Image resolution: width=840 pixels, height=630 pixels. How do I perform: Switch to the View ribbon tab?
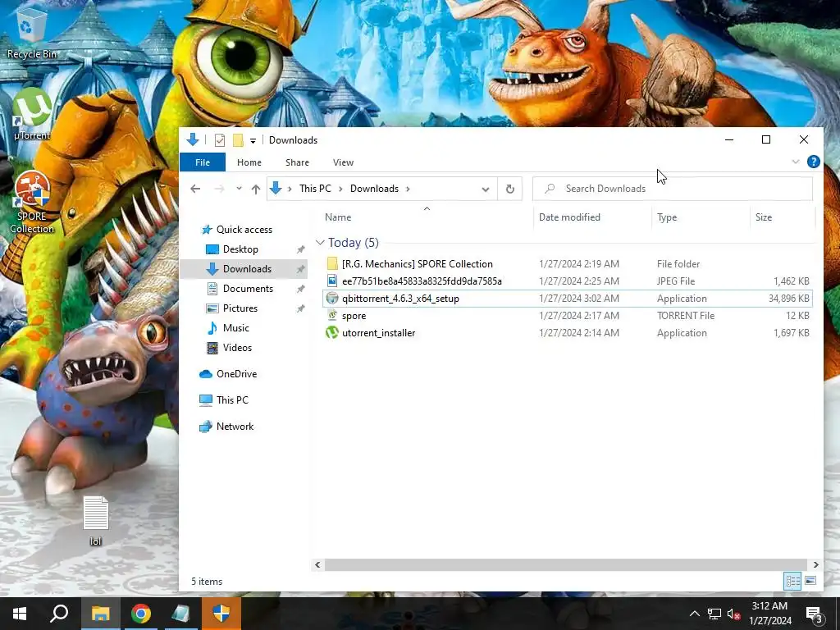point(343,162)
